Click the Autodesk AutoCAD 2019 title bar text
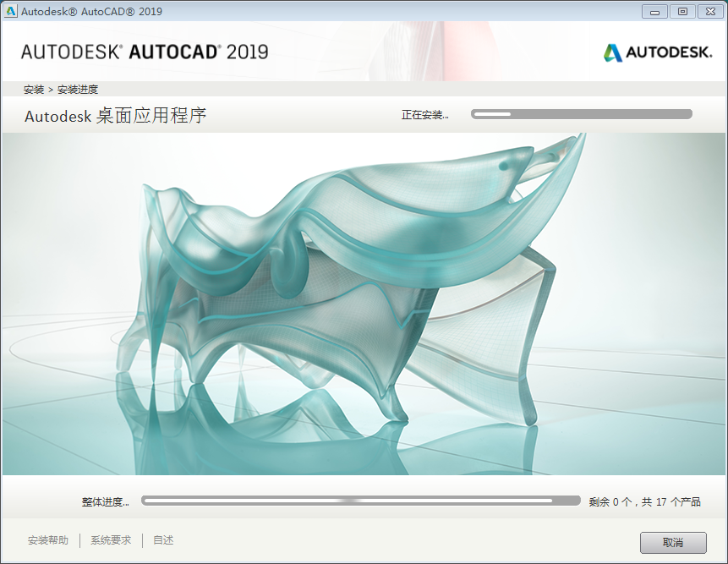 coord(91,11)
